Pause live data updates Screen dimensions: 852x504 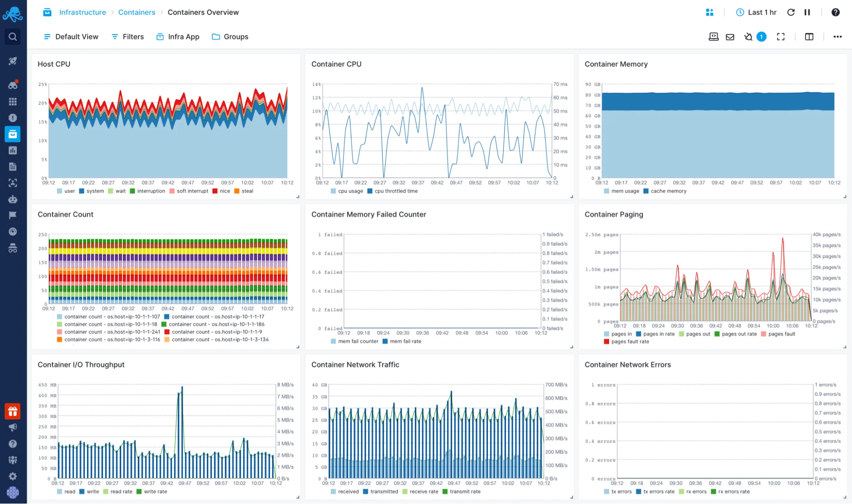pyautogui.click(x=807, y=12)
